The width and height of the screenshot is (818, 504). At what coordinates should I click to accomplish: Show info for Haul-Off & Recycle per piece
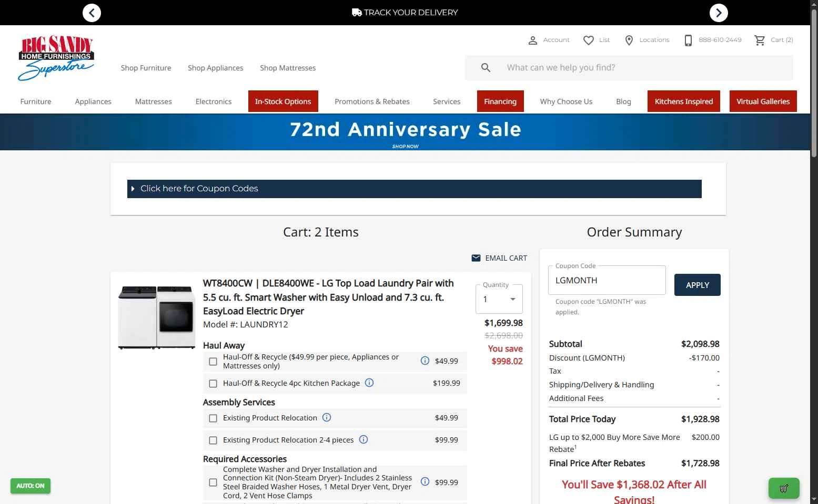click(x=425, y=361)
